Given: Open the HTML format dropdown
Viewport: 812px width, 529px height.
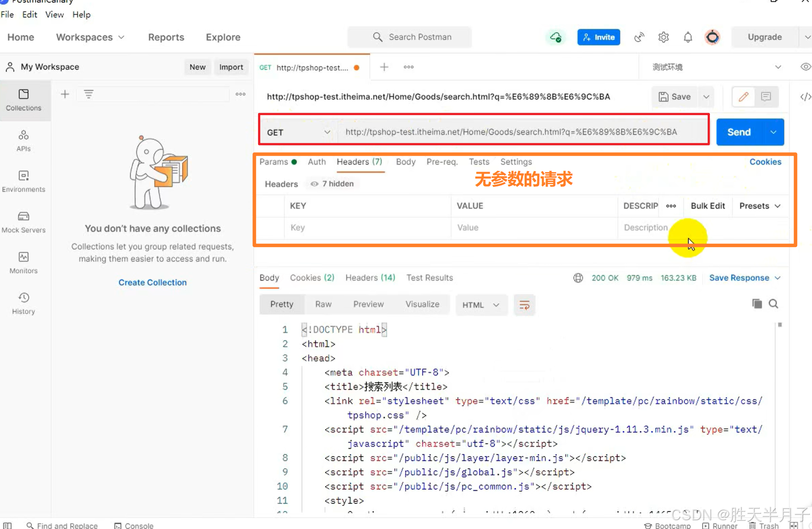Looking at the screenshot, I should coord(481,305).
